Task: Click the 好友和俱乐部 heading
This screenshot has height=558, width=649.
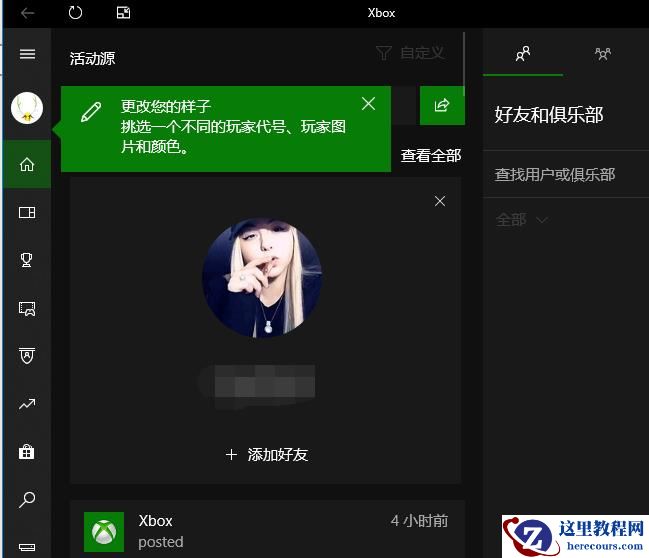Action: point(549,115)
